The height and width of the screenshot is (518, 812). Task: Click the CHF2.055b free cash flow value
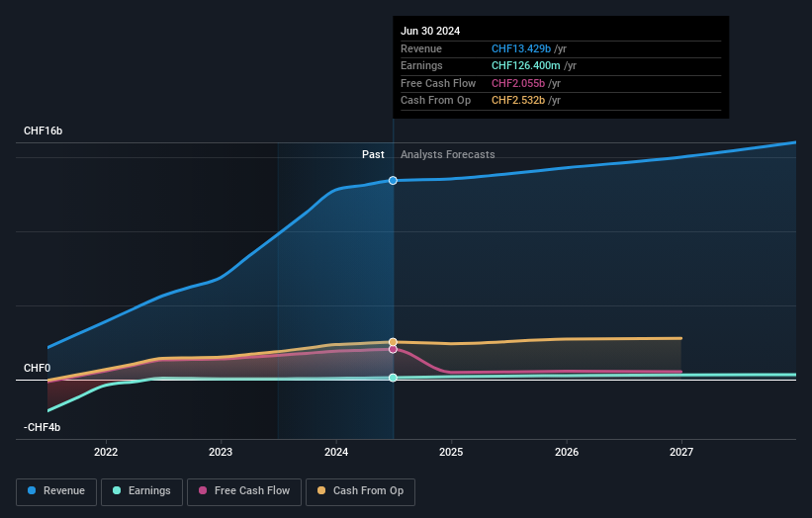518,83
